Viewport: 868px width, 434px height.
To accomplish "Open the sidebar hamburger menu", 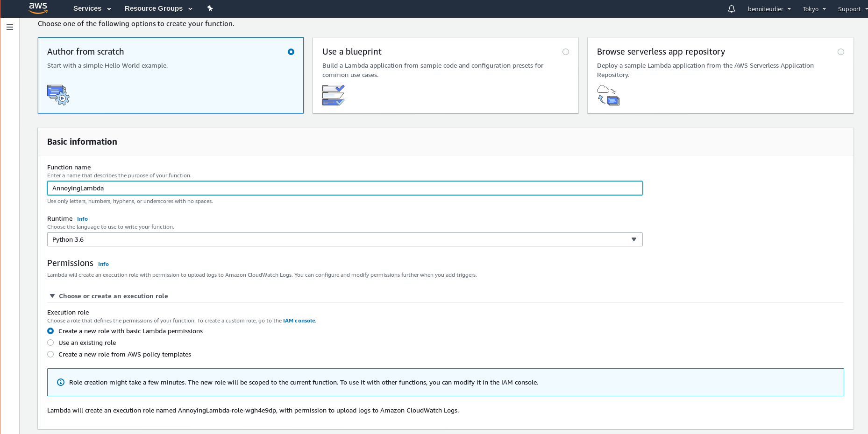I will 10,27.
